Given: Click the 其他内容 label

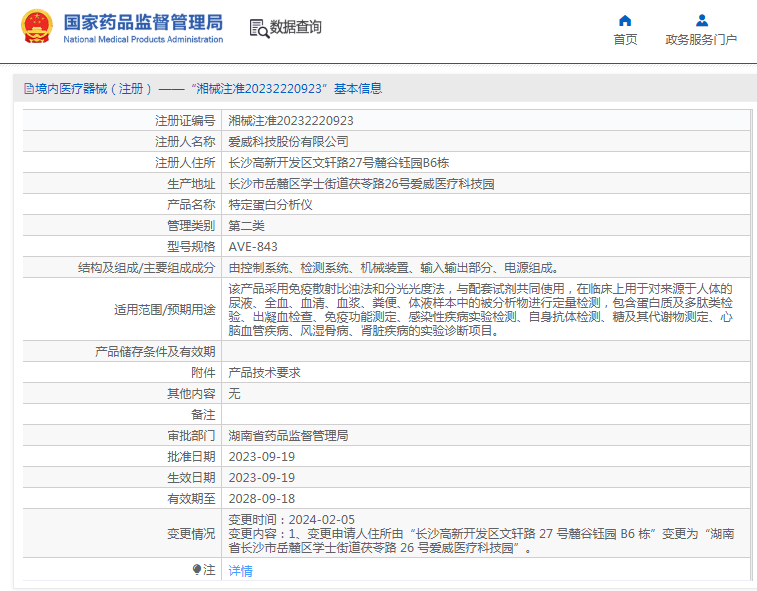Looking at the screenshot, I should pyautogui.click(x=191, y=394).
